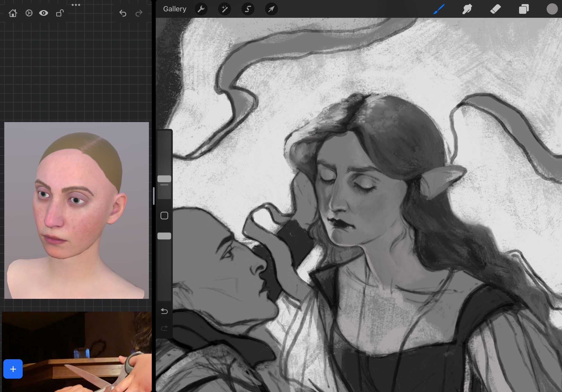
Task: Expand the three-dots multitasking menu
Action: coord(76,5)
